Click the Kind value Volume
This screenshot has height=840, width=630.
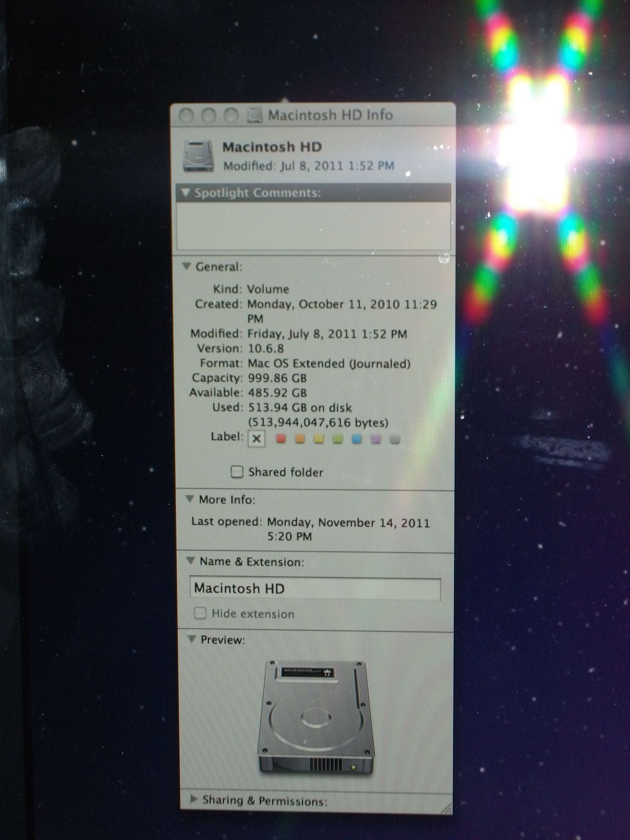[x=268, y=289]
